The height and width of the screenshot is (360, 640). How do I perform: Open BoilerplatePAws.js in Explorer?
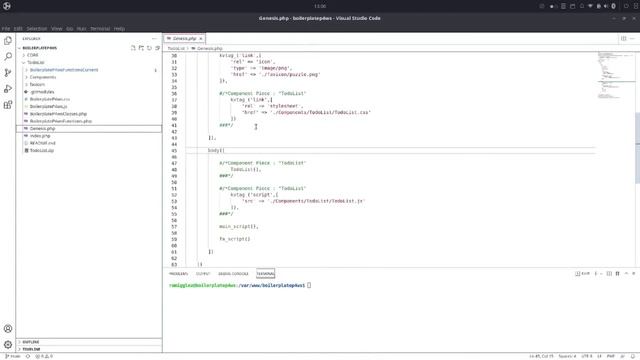coord(48,107)
